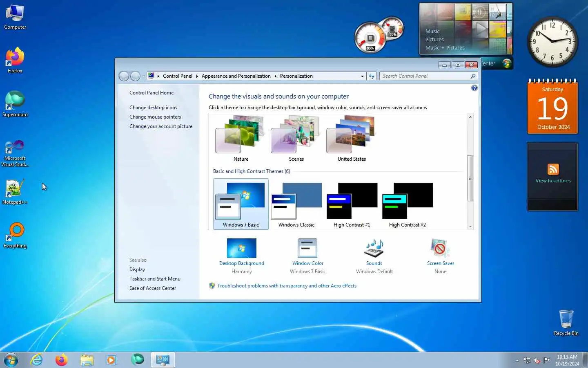This screenshot has height=368, width=588.
Task: Open Windows Explorer folder in taskbar
Action: point(87,360)
